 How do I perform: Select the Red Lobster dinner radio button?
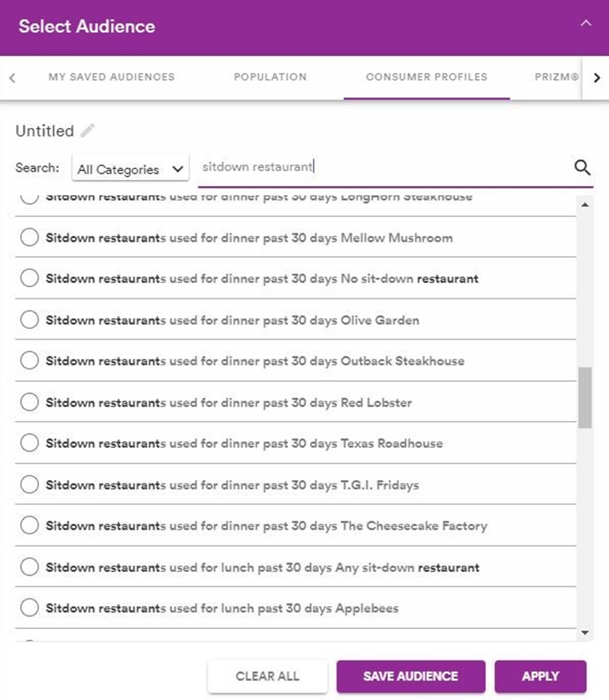coord(30,402)
